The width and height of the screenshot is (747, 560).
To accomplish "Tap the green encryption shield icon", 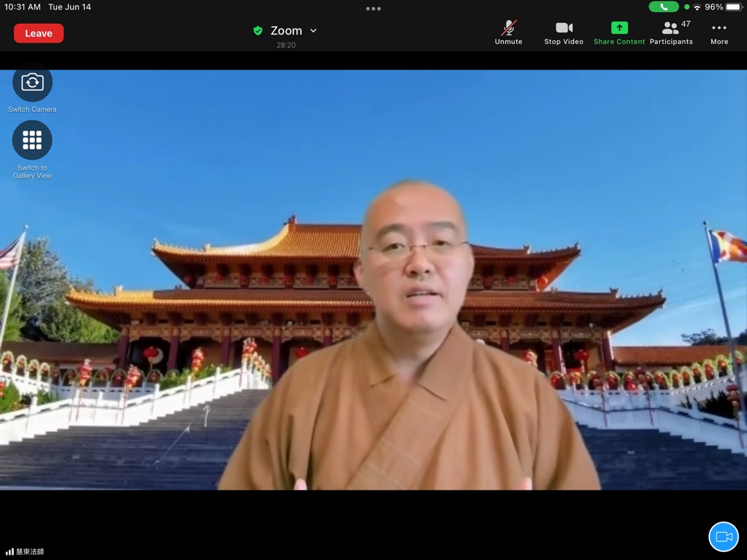I will pyautogui.click(x=258, y=31).
